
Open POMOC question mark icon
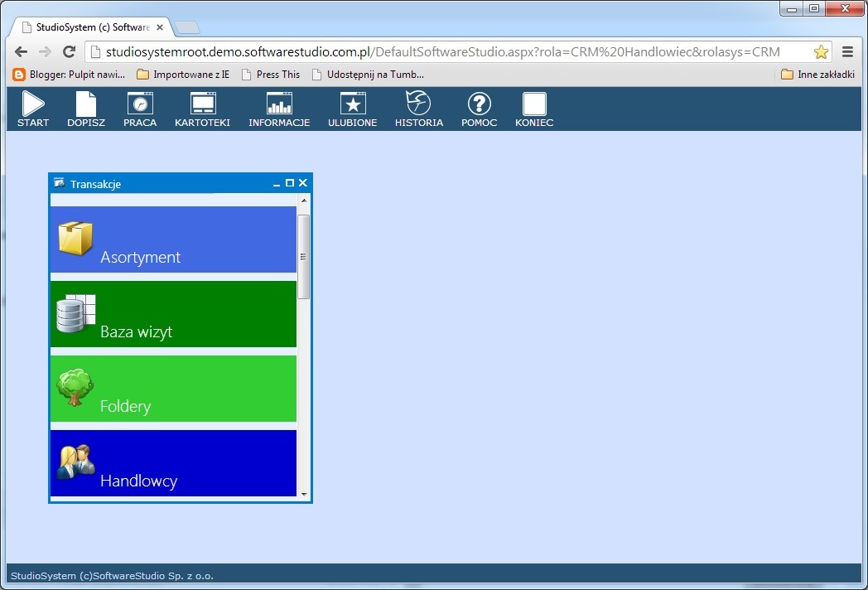tap(480, 104)
